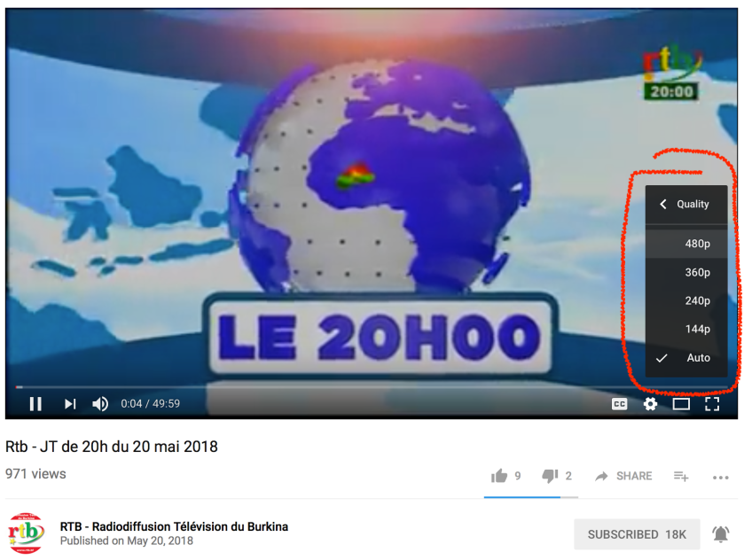The height and width of the screenshot is (560, 744).
Task: Like the video with thumbs up
Action: tap(499, 476)
